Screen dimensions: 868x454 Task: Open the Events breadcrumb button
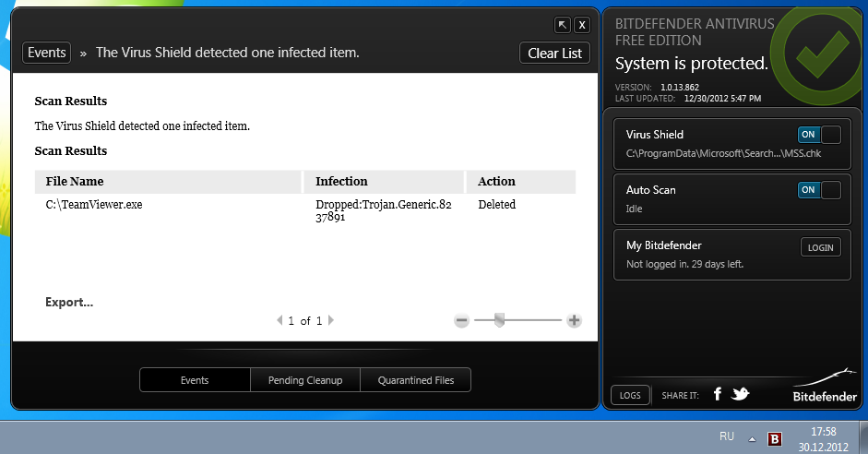click(x=46, y=53)
